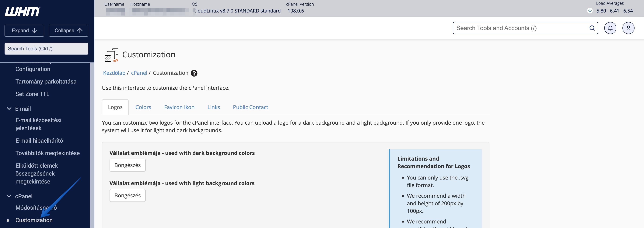Switch to the Colors tab

click(143, 107)
